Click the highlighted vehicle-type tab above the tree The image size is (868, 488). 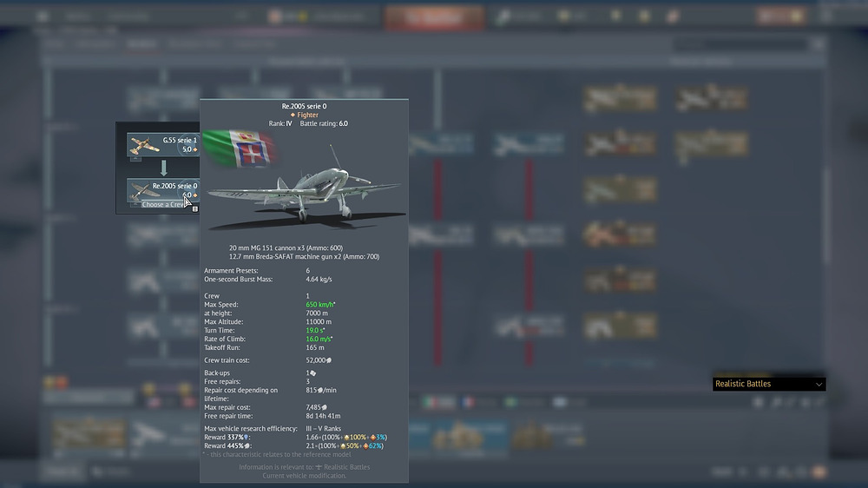point(136,43)
